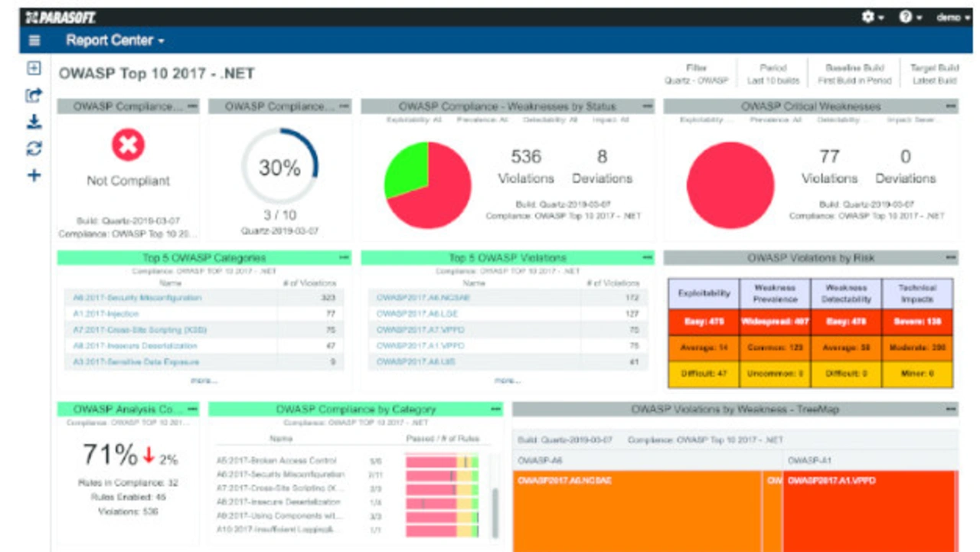
Task: Click the red down arrow beside 71%
Action: coord(149,456)
